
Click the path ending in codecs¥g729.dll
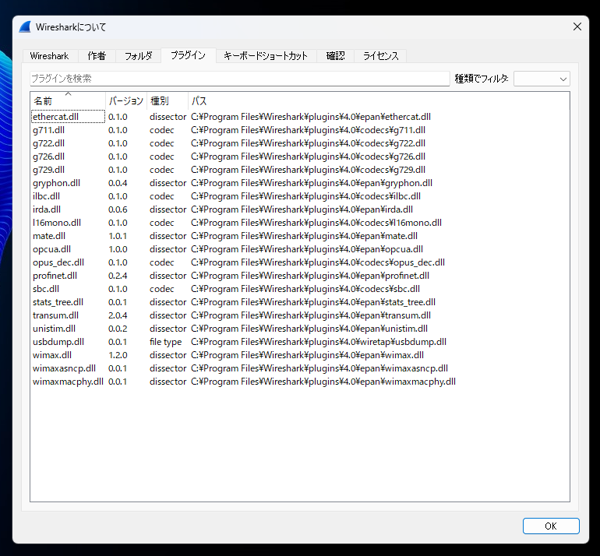coord(308,170)
